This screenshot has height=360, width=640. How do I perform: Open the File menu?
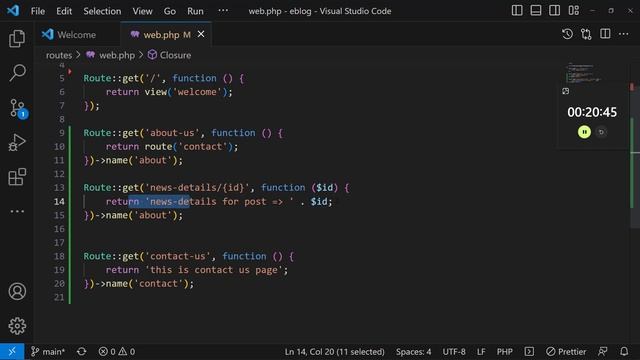point(38,11)
